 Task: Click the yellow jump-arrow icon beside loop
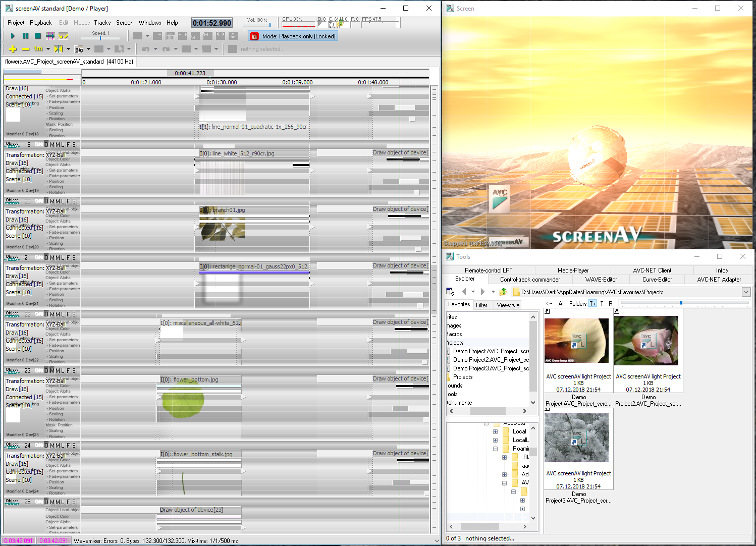(63, 36)
